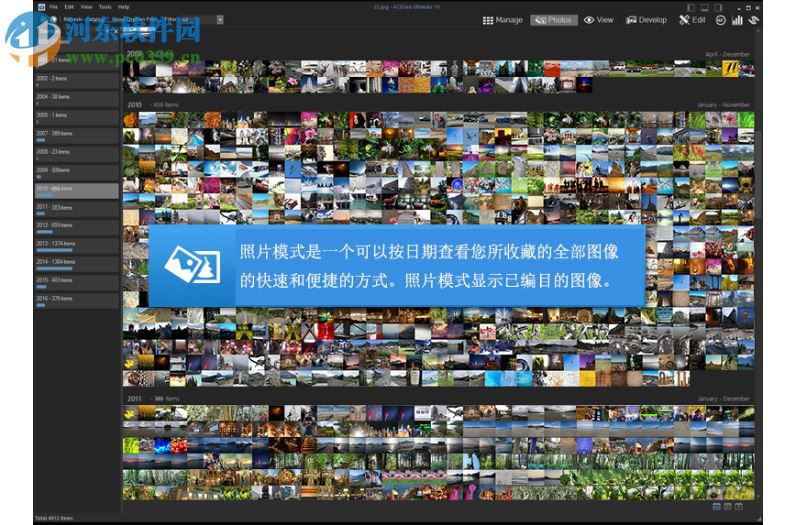The width and height of the screenshot is (796, 525).
Task: Expand the filter dropdown arrow in toolbar
Action: tap(220, 20)
